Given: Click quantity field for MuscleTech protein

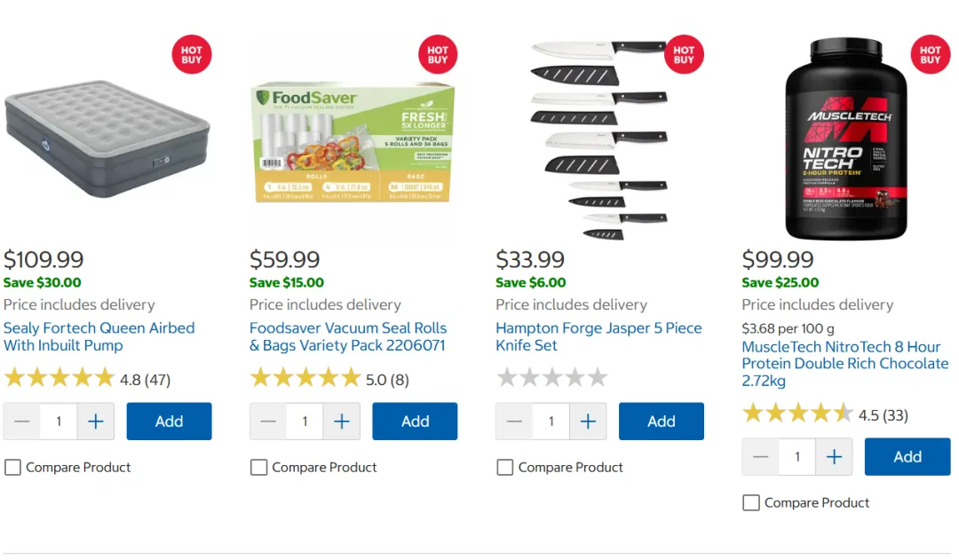Looking at the screenshot, I should tap(797, 457).
